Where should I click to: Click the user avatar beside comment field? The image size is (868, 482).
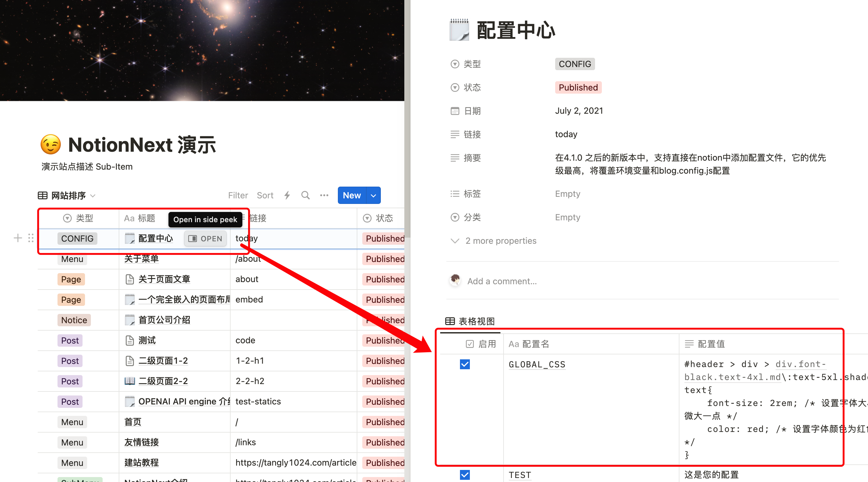[455, 280]
